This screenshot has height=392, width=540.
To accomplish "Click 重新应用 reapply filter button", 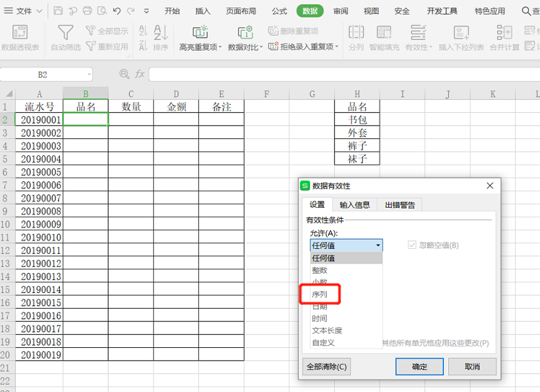I will (107, 46).
